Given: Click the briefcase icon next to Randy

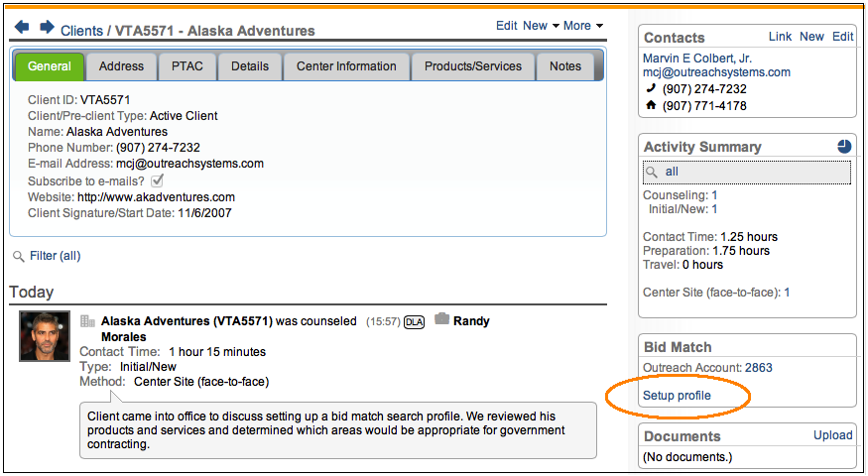Looking at the screenshot, I should click(x=441, y=320).
